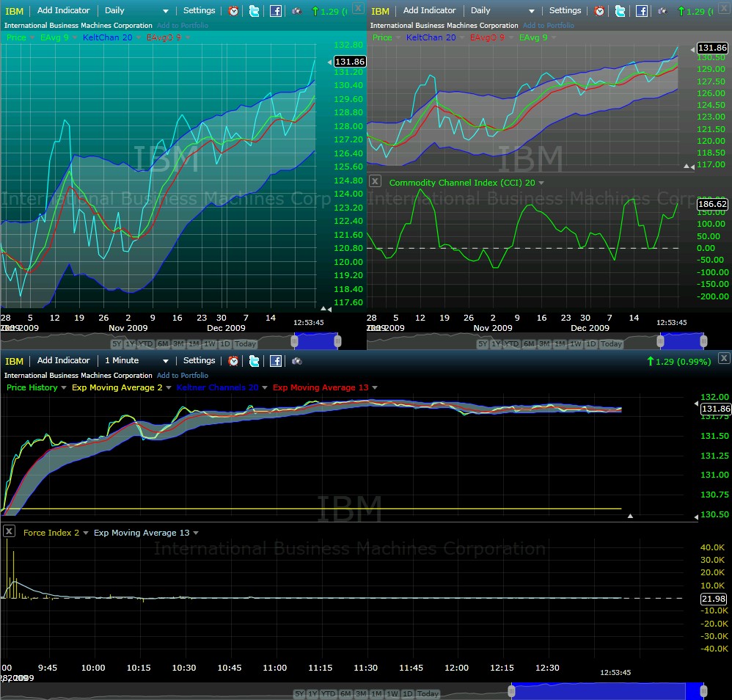Click camera snapshot icon in bottom chart
The height and width of the screenshot is (700, 732).
tap(297, 360)
